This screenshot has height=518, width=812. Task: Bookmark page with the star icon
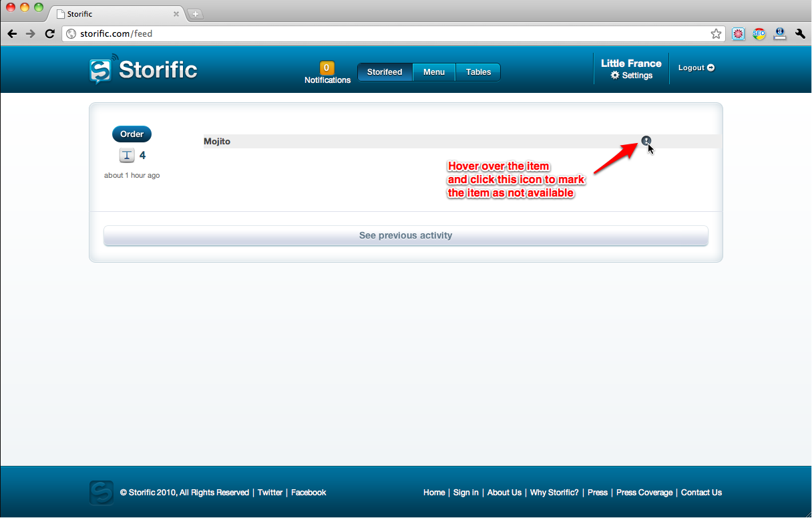[x=716, y=33]
